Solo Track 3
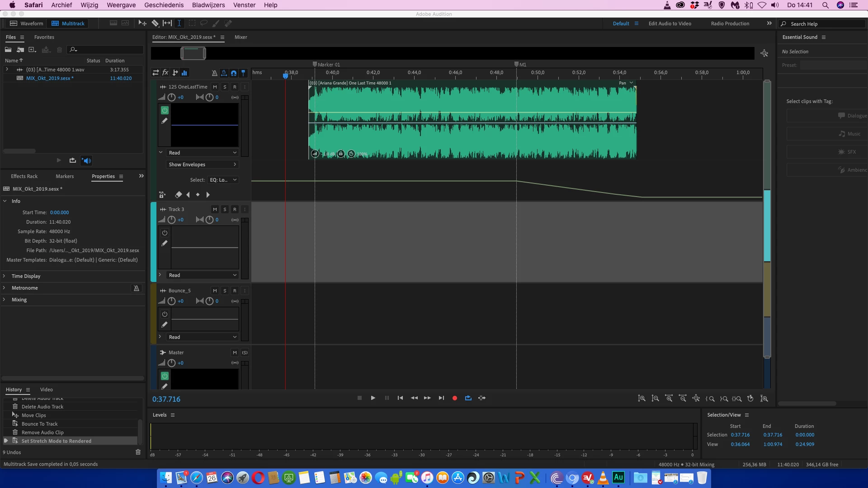 225,209
